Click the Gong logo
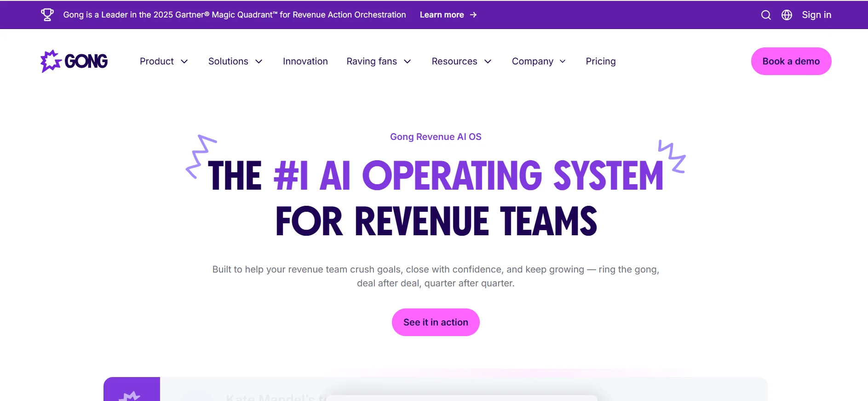The image size is (868, 401). 74,61
